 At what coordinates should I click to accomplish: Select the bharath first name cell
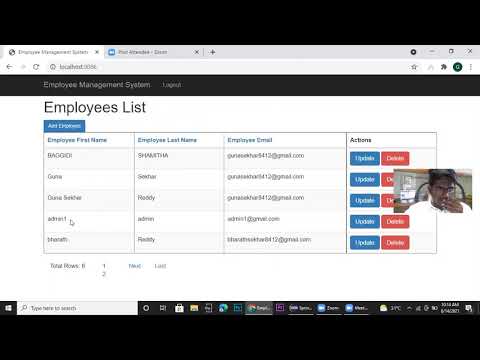(89, 243)
